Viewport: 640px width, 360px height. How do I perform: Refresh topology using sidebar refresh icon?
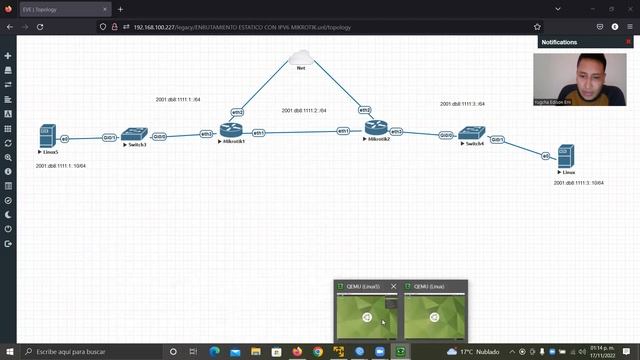click(8, 143)
